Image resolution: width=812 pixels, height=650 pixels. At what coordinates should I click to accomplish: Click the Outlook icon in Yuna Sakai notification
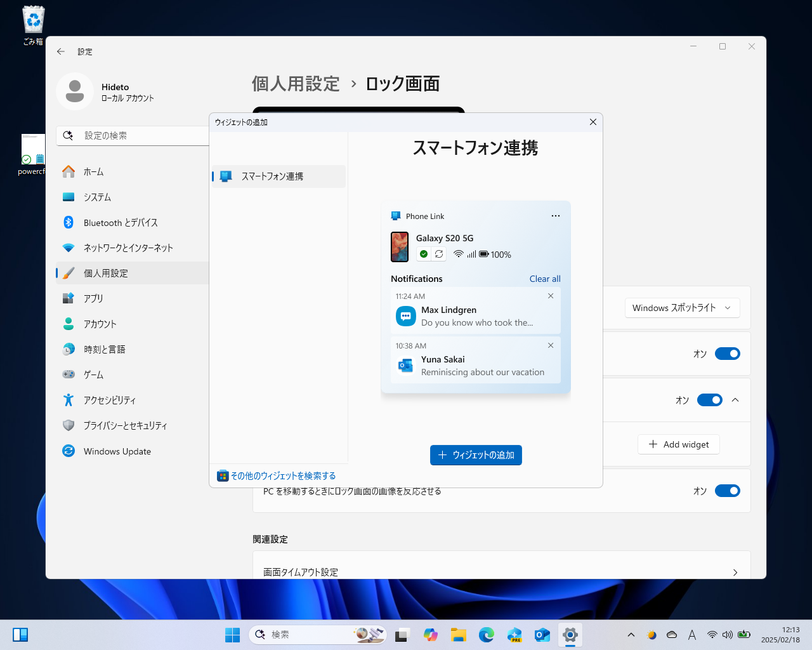[x=405, y=366]
